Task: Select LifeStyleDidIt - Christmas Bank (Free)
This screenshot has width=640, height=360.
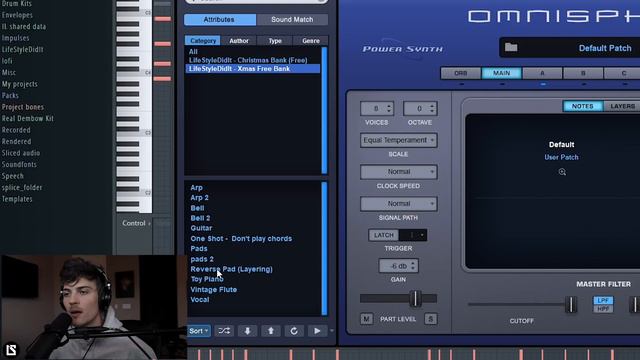Action: [248, 60]
